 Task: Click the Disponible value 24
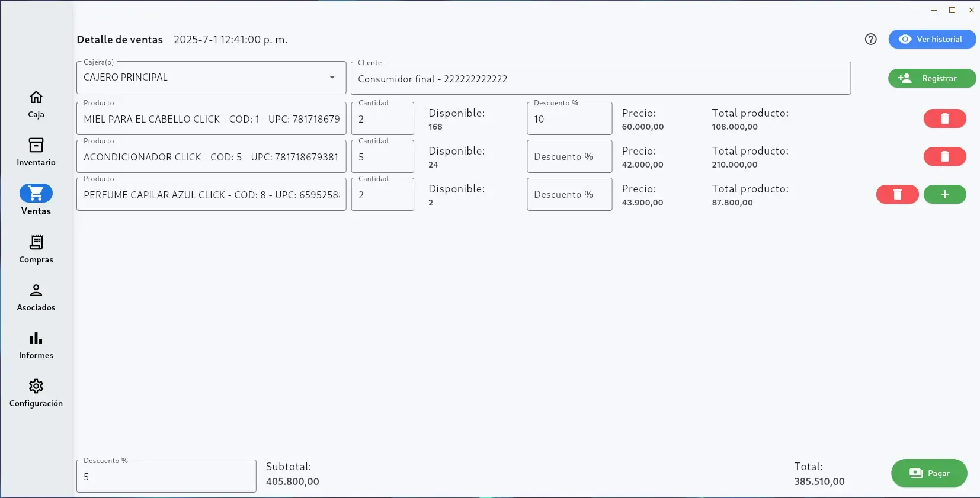pyautogui.click(x=434, y=165)
